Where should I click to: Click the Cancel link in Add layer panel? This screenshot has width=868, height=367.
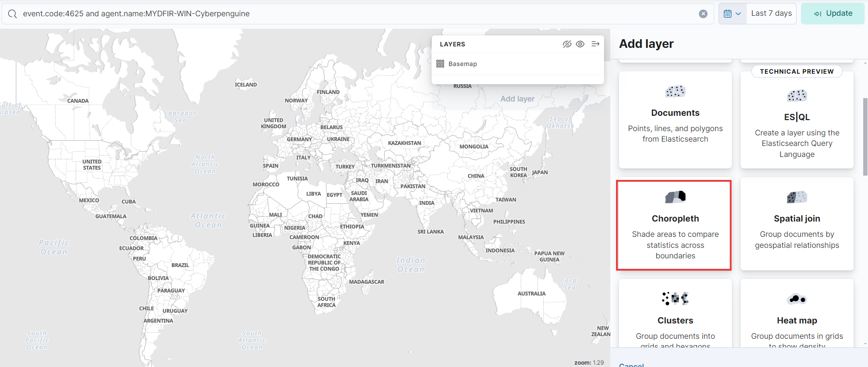tap(631, 365)
